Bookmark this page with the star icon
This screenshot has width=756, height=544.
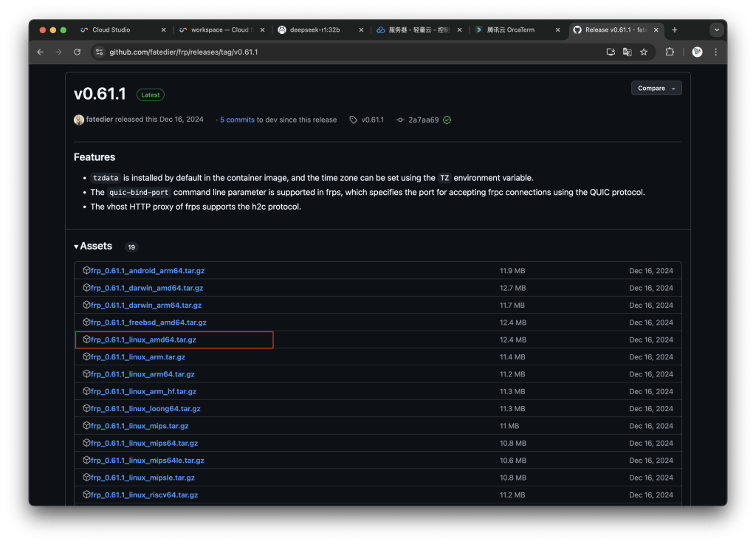(x=644, y=52)
